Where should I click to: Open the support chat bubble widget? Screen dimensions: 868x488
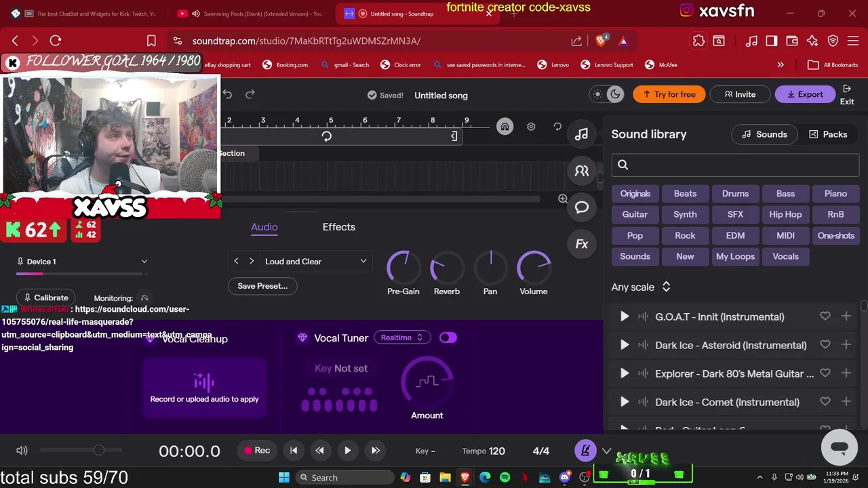tap(839, 447)
